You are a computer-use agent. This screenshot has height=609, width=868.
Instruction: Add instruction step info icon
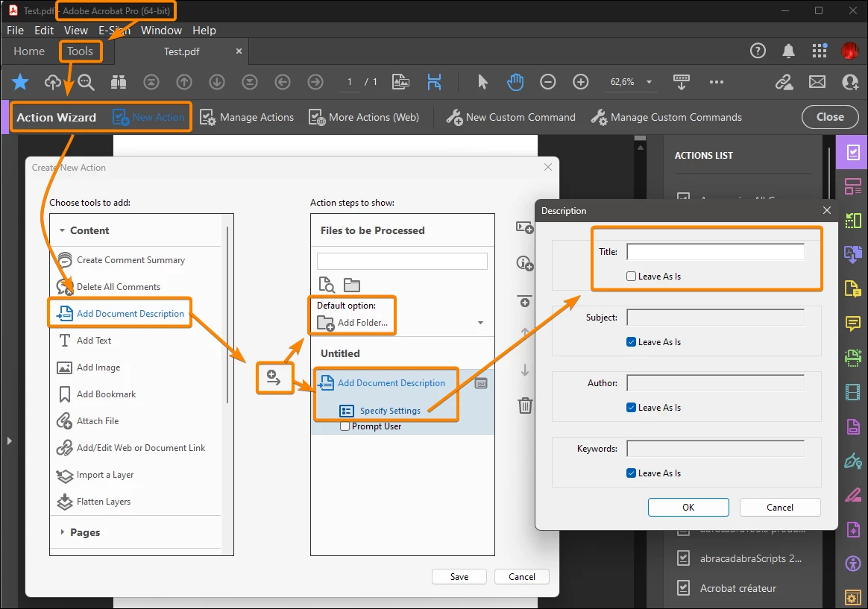tap(524, 263)
